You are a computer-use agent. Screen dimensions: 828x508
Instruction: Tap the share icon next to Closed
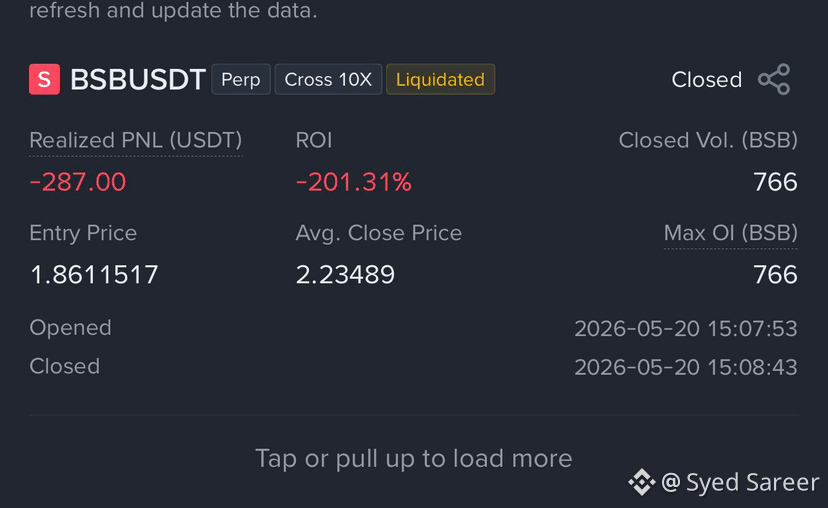pos(774,79)
